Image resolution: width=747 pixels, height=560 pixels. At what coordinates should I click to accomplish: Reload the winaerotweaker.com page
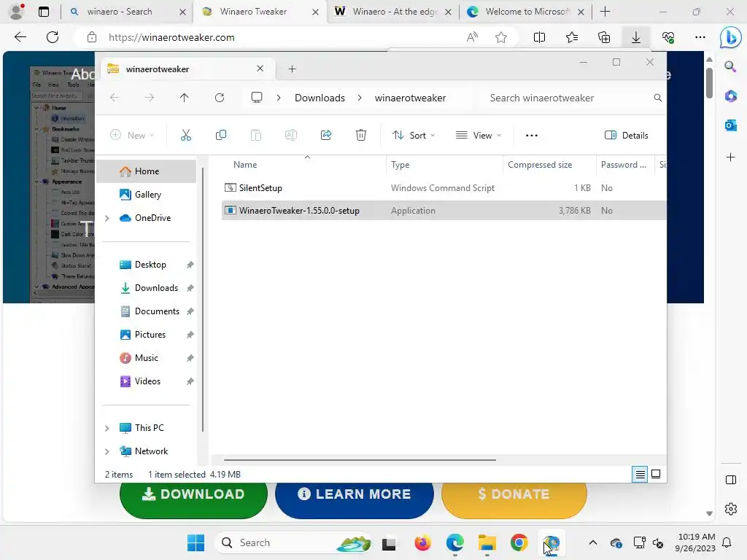click(53, 37)
